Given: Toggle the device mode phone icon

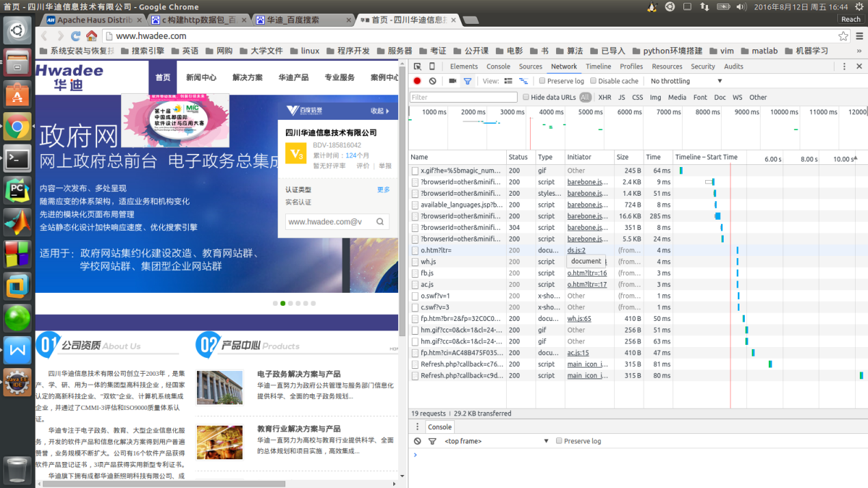Looking at the screenshot, I should click(432, 66).
